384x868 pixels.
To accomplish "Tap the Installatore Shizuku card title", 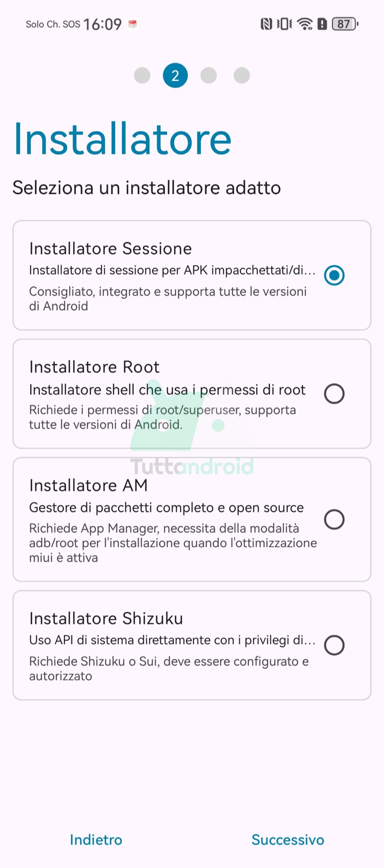I will tap(106, 618).
